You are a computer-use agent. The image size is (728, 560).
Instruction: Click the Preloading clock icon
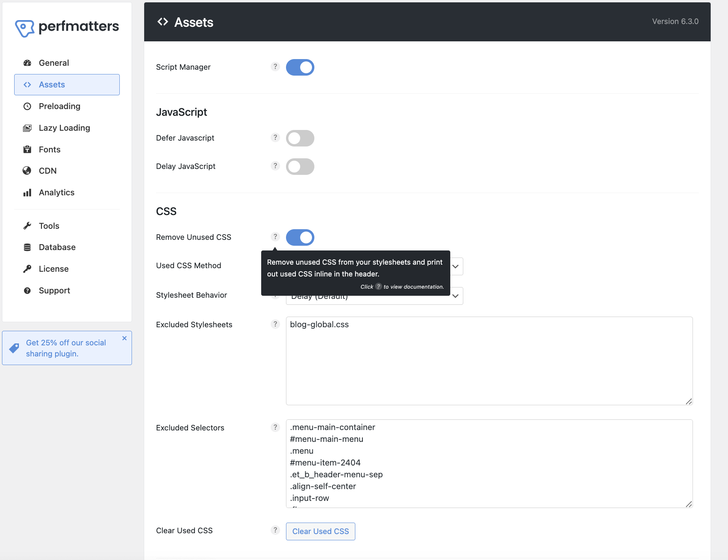(27, 106)
